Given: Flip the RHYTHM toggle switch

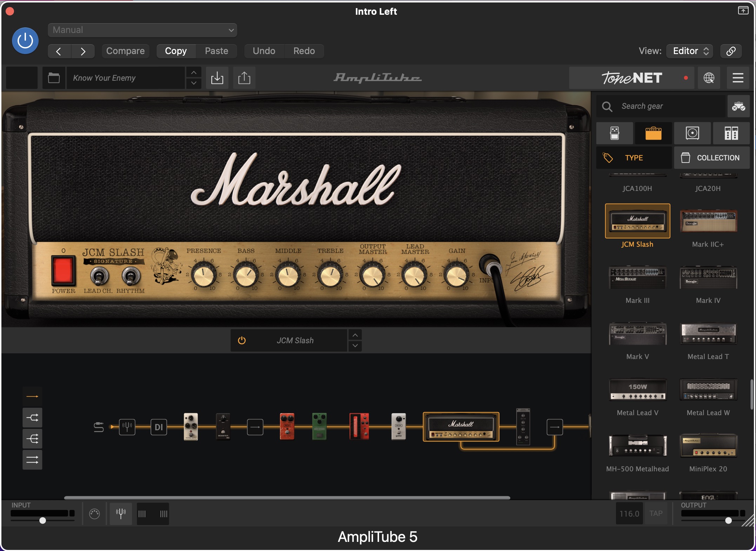Looking at the screenshot, I should coord(131,276).
